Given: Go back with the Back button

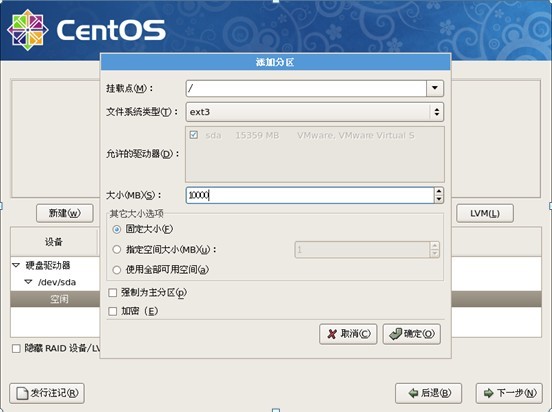Looking at the screenshot, I should pos(428,393).
